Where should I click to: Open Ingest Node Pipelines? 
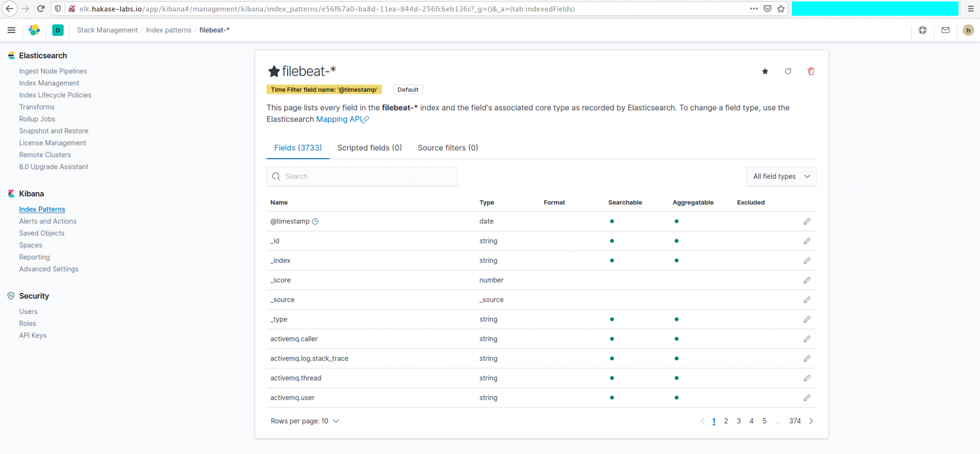[53, 72]
